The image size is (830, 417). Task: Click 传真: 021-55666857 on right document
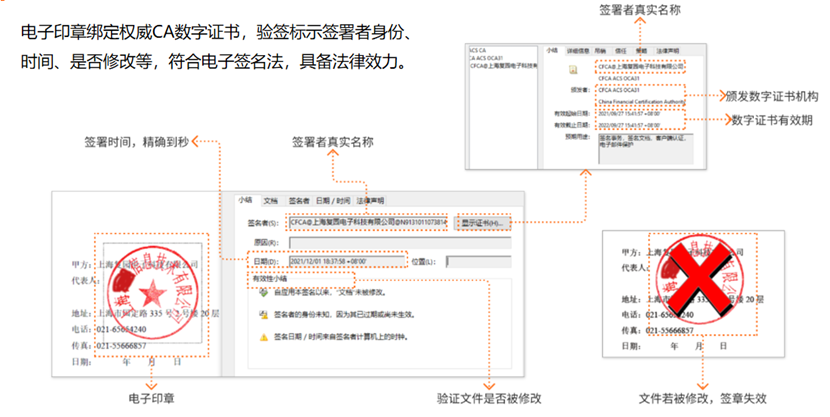tap(657, 330)
